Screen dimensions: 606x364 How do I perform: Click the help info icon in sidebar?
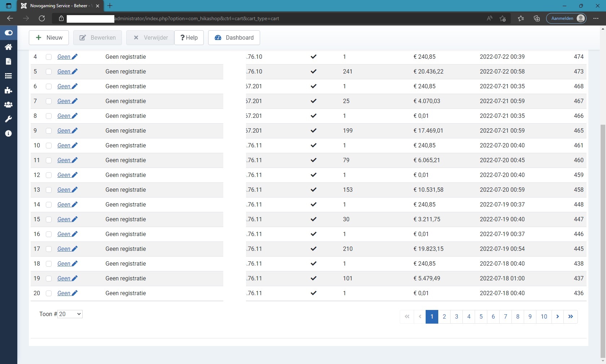point(8,133)
